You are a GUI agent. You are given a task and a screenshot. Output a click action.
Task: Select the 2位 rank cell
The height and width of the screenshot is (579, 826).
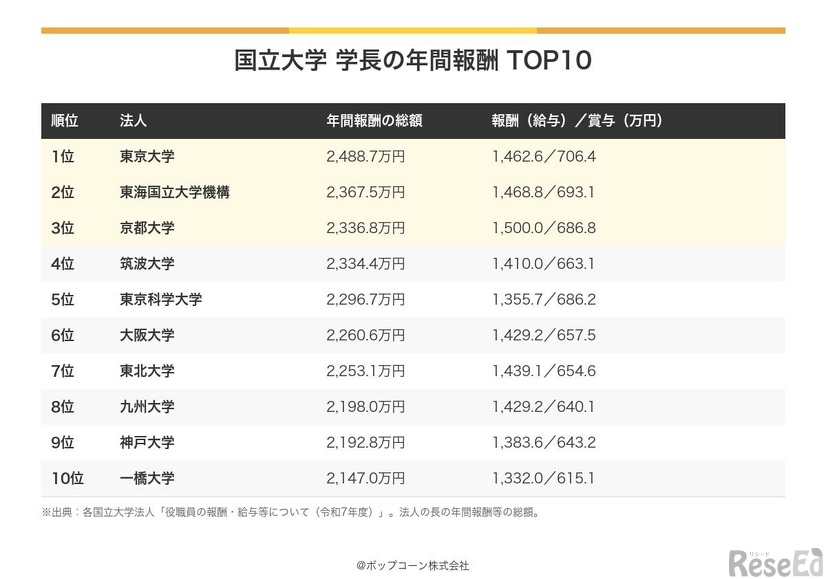[x=62, y=192]
